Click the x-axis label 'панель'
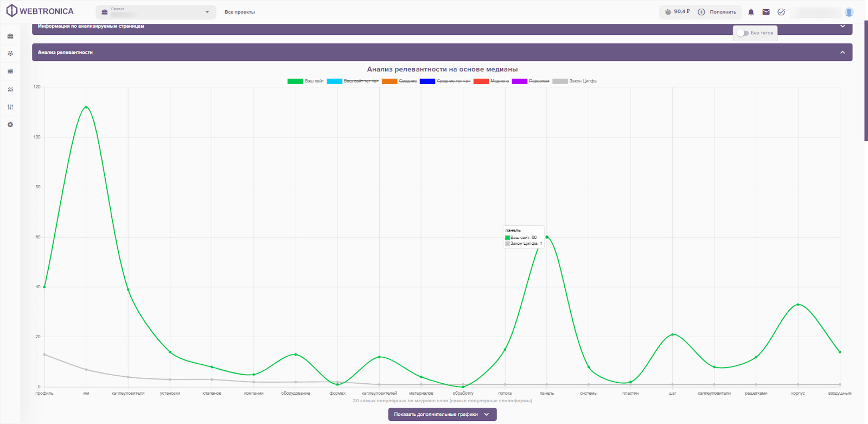 point(547,393)
